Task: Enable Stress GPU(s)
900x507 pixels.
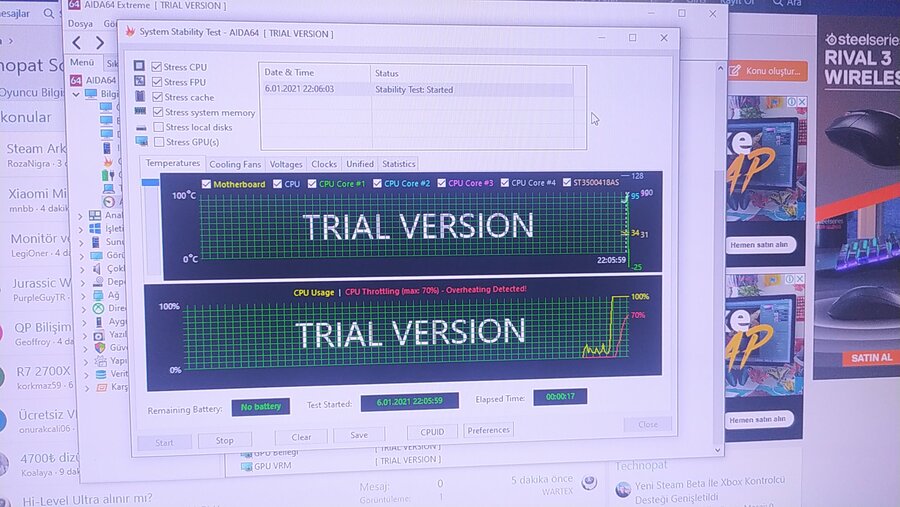Action: click(159, 141)
